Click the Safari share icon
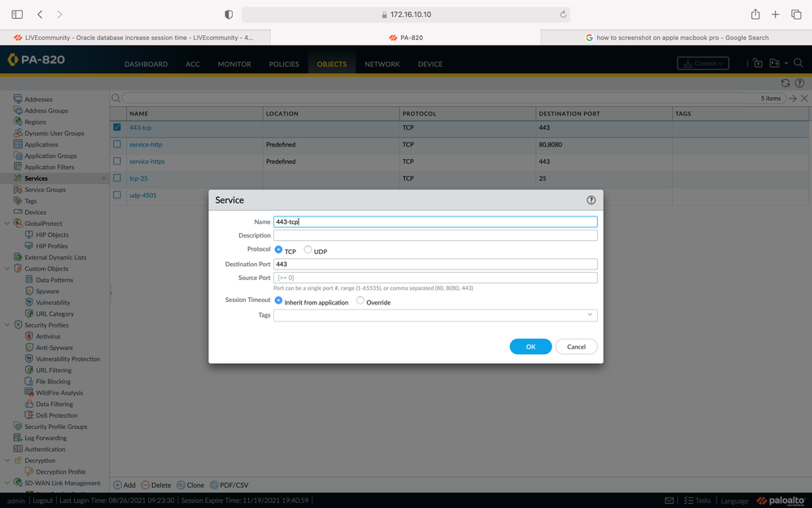This screenshot has height=508, width=812. click(755, 15)
